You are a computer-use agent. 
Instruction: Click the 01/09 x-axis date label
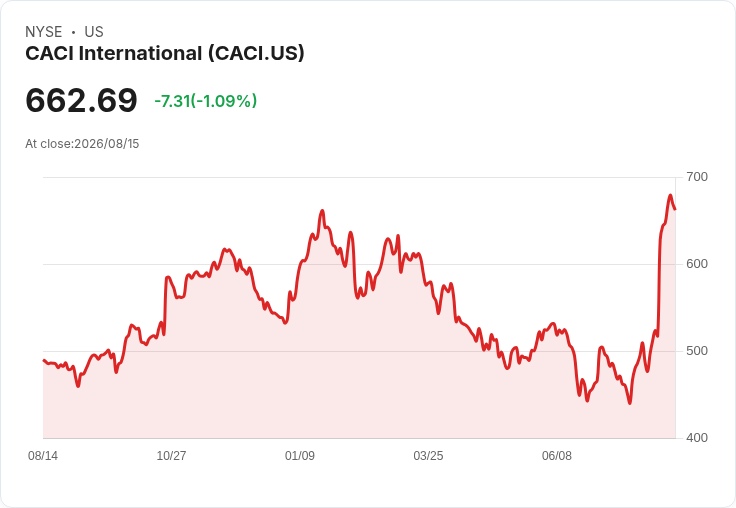pos(299,455)
